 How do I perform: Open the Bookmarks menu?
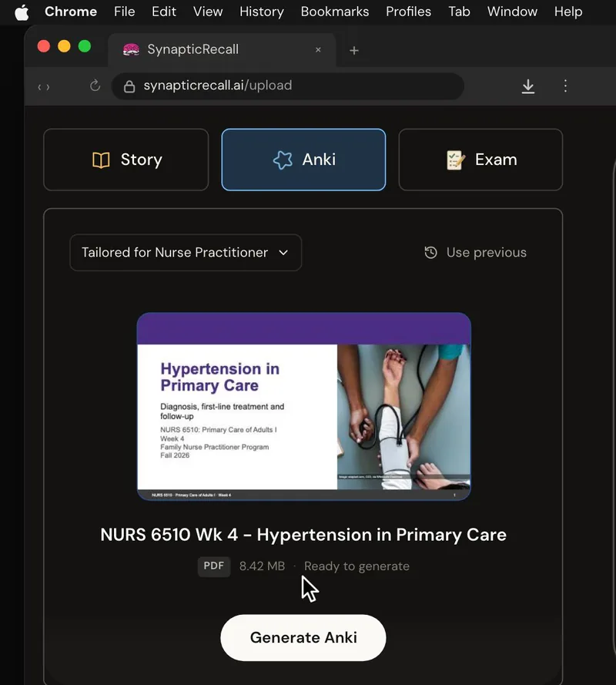click(x=334, y=12)
